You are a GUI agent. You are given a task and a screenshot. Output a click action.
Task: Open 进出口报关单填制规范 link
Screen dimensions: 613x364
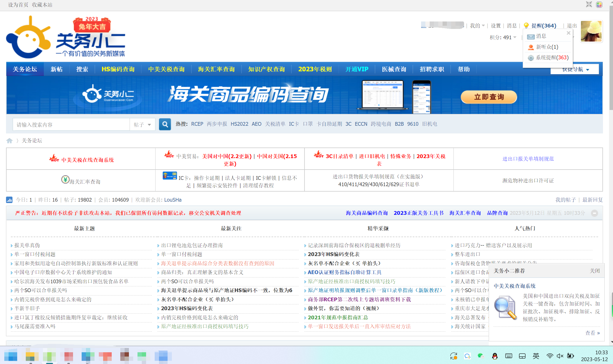click(528, 159)
